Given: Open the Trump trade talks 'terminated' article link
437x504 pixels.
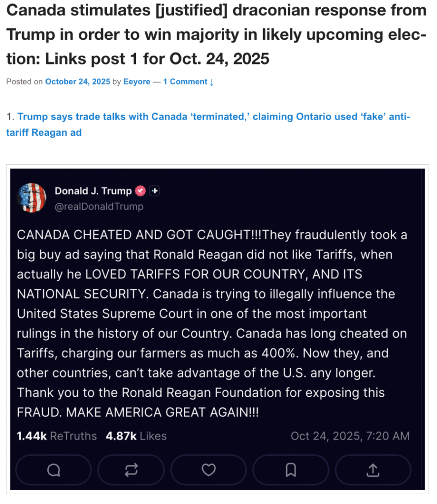Looking at the screenshot, I should coord(208,124).
